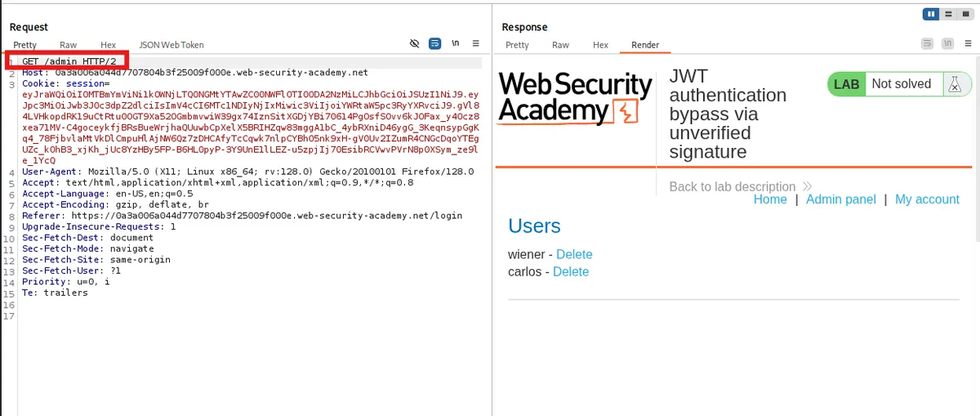Click the Sec-Fetch-User: ?1 line
Screen dimensions: 980x416
coord(71,271)
